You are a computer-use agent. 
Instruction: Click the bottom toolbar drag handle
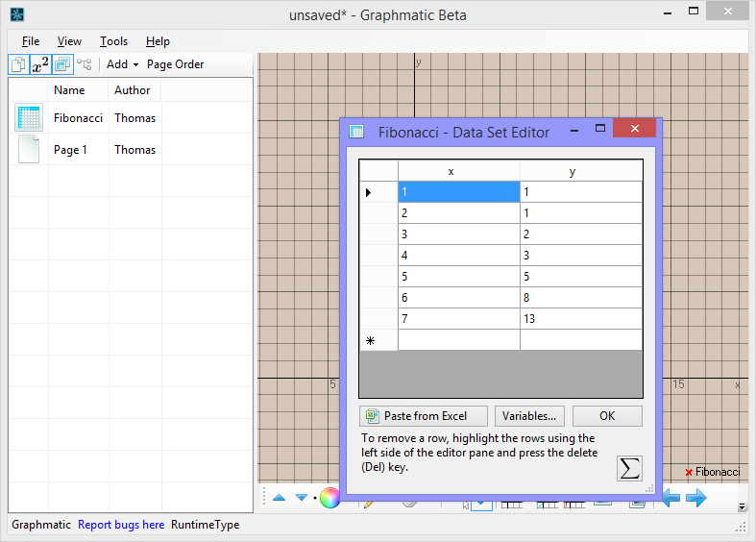click(x=264, y=496)
